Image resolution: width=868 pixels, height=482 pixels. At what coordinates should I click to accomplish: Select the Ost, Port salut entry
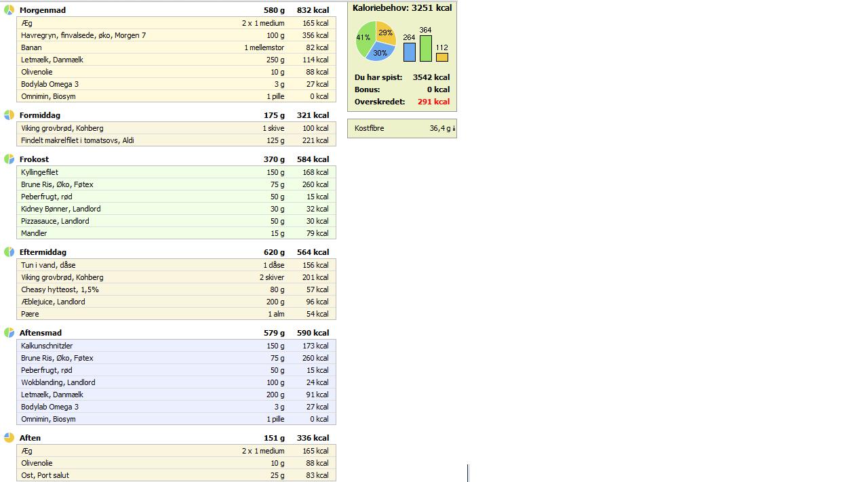[176, 475]
